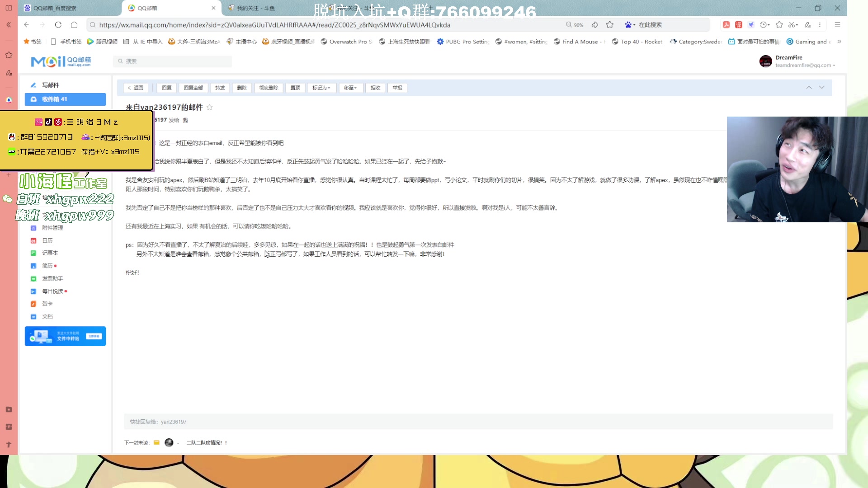
Task: Click the pen annotation extension icon
Action: tap(808, 25)
